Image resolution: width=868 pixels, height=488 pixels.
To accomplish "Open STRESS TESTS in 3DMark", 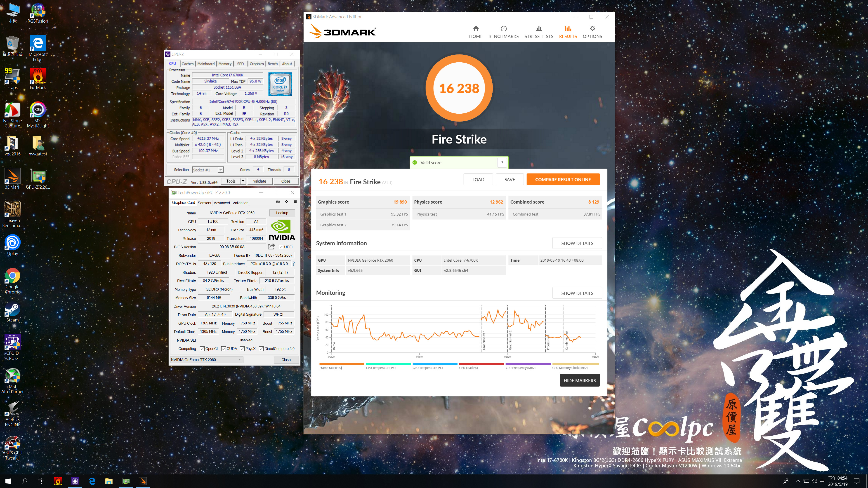I will 538,32.
